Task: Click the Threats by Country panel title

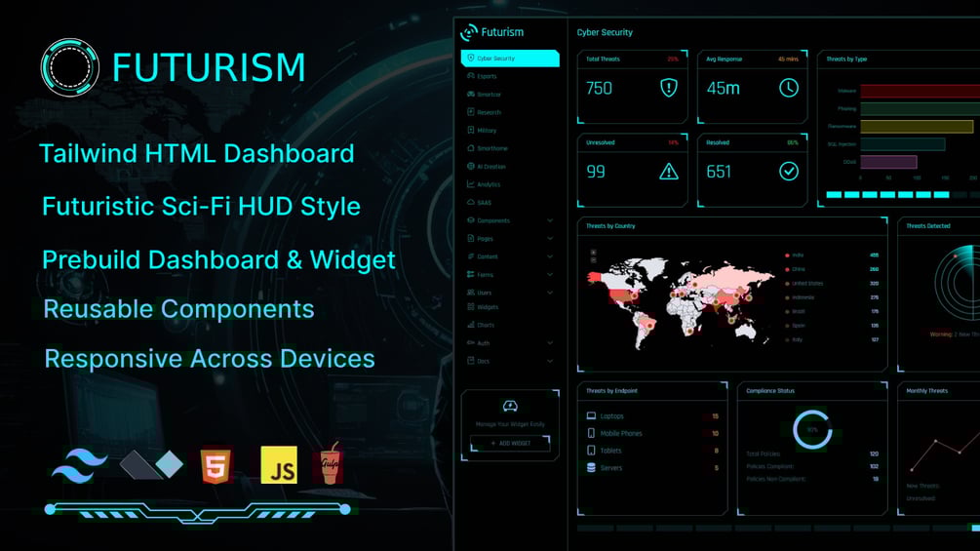Action: 610,226
